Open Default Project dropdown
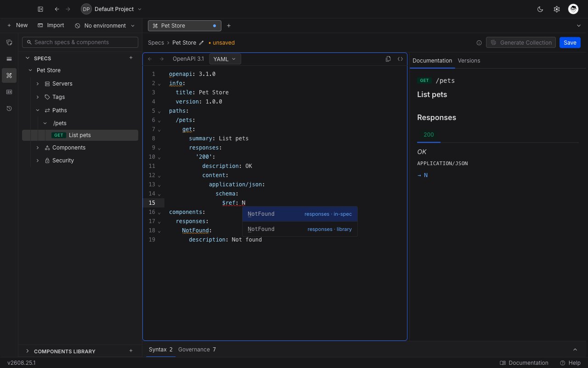The width and height of the screenshot is (588, 368). (112, 9)
